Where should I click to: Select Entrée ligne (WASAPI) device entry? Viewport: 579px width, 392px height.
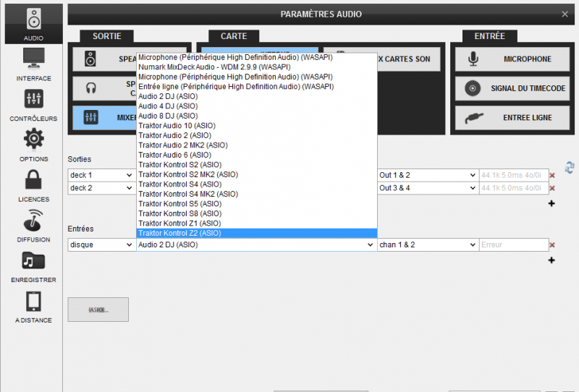(x=257, y=86)
